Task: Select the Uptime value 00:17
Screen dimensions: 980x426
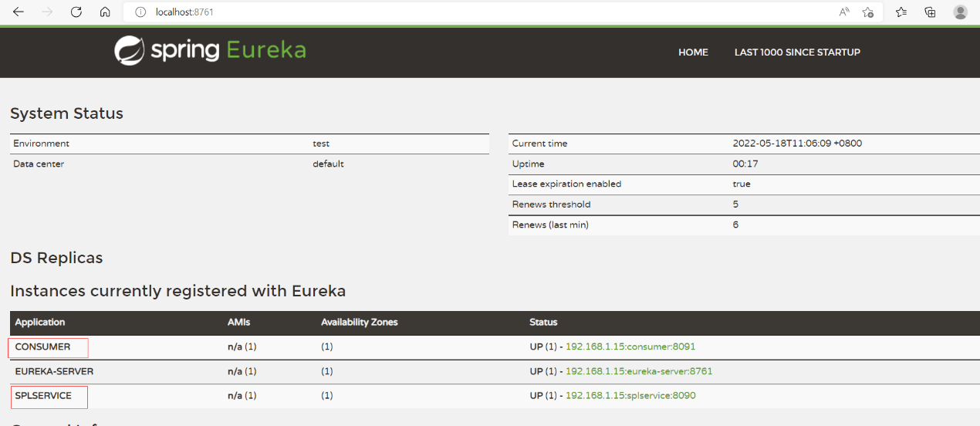Action: pyautogui.click(x=745, y=164)
